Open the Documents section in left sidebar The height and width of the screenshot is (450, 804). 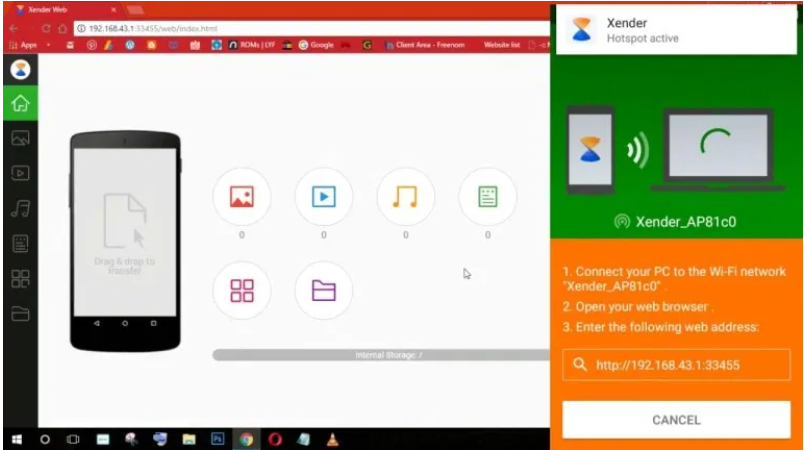[19, 243]
